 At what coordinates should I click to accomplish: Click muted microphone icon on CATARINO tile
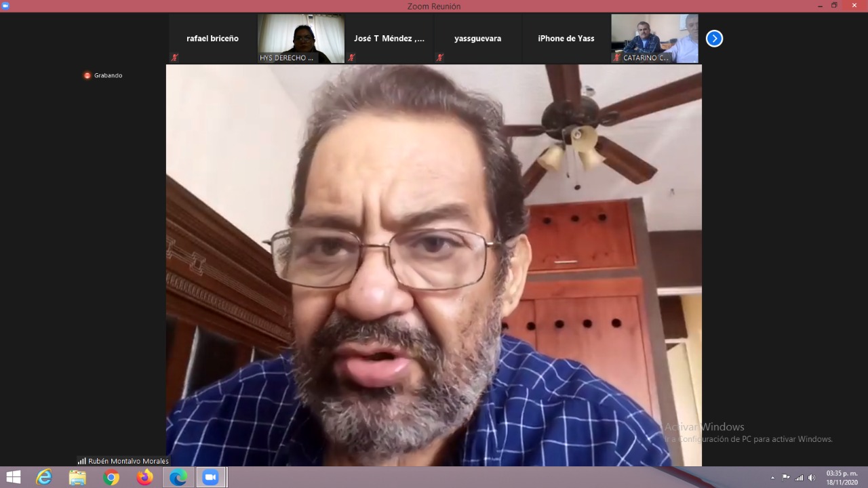tap(616, 58)
